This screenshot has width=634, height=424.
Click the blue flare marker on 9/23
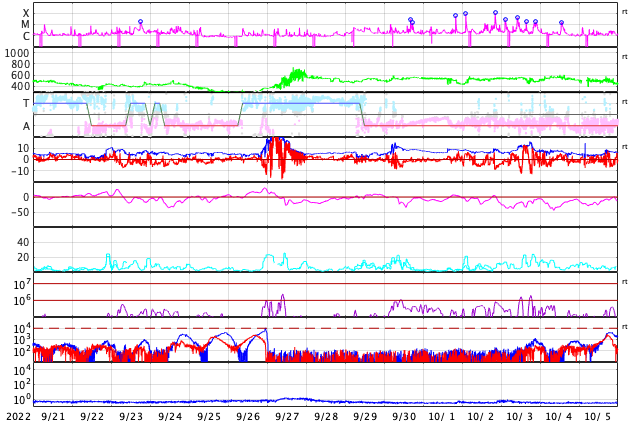click(x=140, y=21)
